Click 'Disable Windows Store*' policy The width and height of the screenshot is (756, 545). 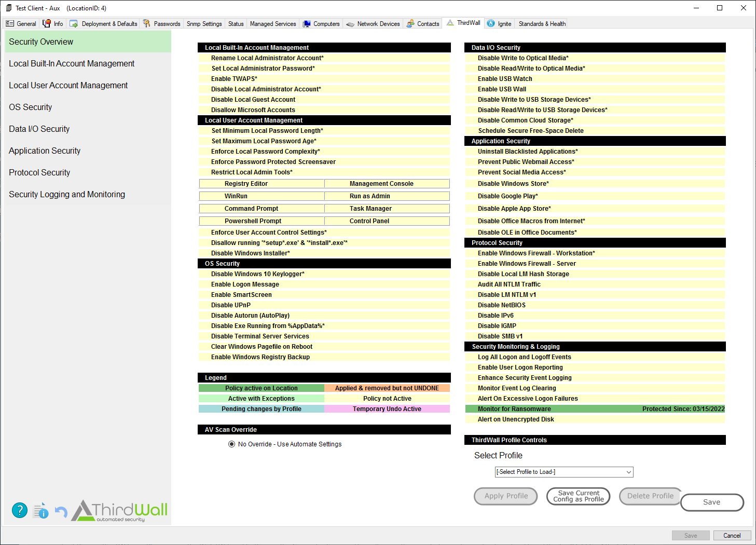tap(595, 184)
